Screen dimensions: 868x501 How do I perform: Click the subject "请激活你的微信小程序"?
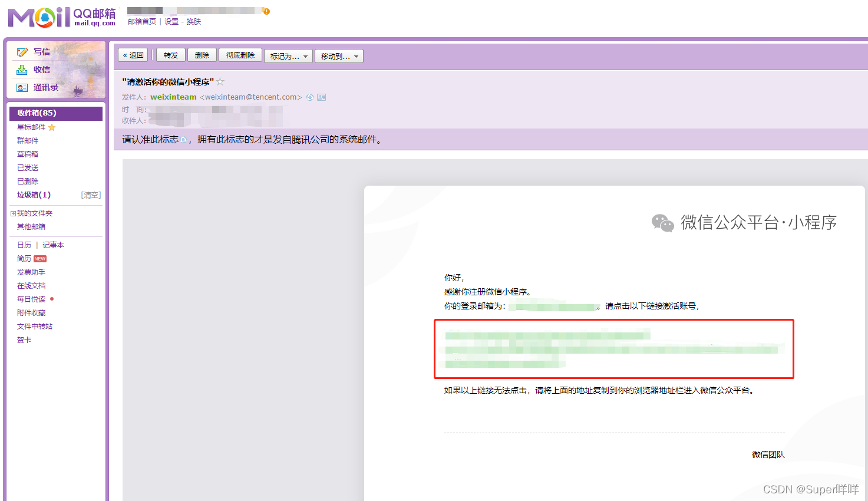click(x=168, y=82)
